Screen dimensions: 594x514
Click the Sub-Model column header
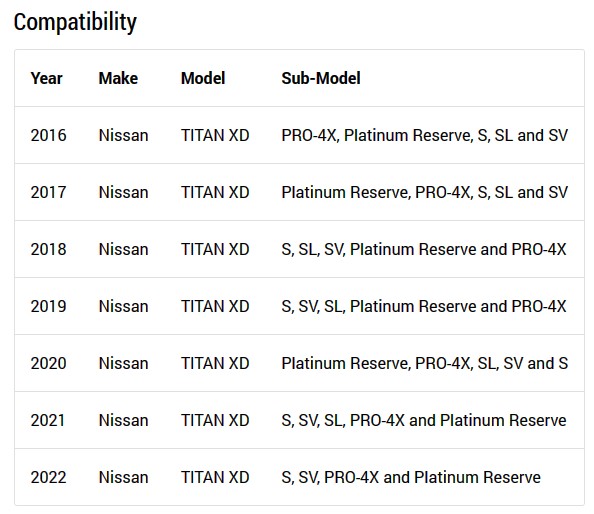click(x=321, y=78)
